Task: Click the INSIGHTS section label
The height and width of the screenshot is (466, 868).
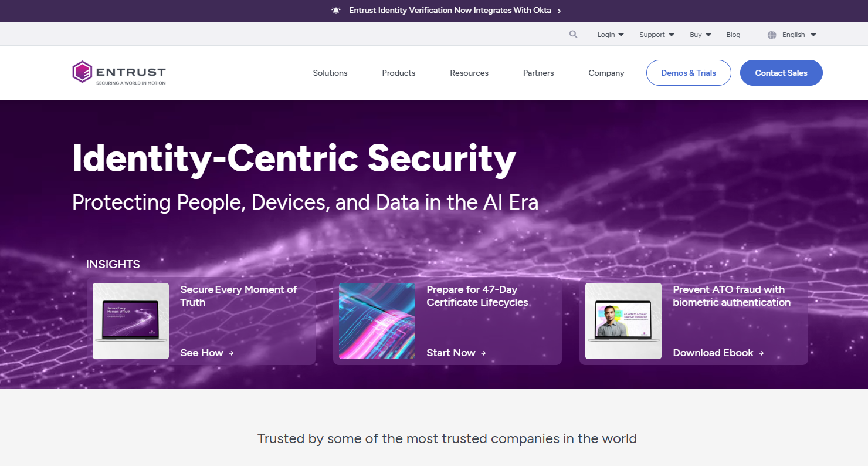Action: coord(113,264)
